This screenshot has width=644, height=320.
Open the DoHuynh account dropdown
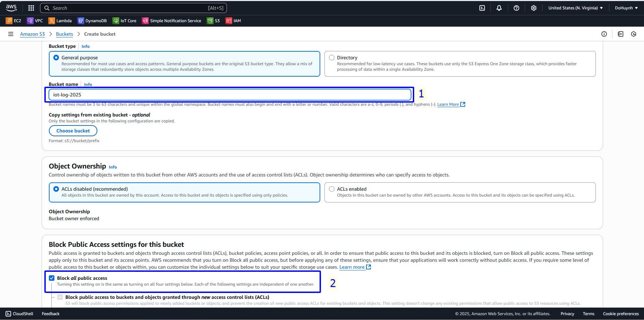626,8
